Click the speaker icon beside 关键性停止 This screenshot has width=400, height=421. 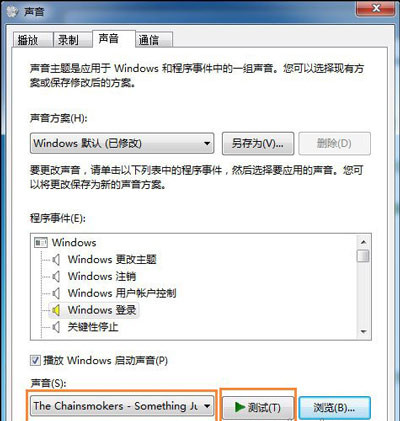point(56,327)
